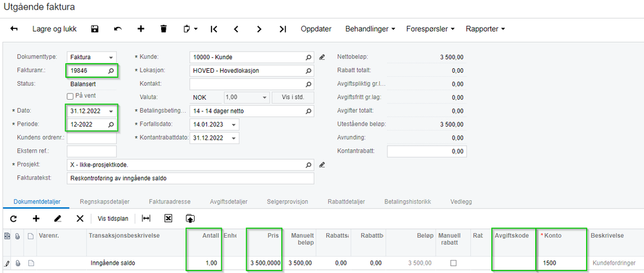Image resolution: width=644 pixels, height=273 pixels.
Task: Click the upload import icon in grid toolbar
Action: tap(190, 219)
